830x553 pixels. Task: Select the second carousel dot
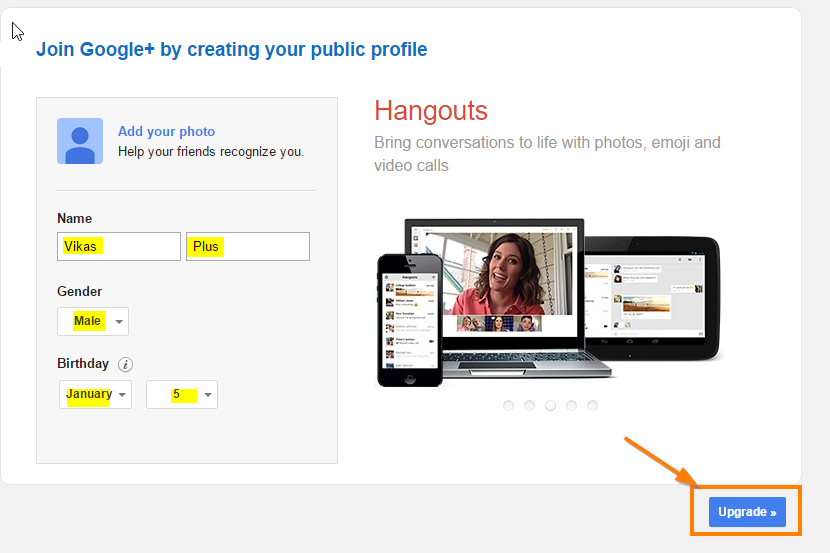coord(529,405)
